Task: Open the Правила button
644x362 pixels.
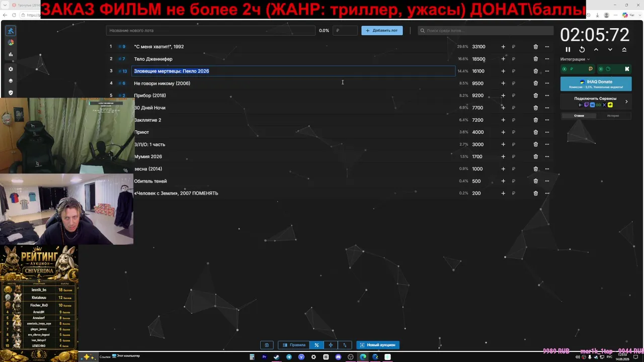Action: 294,345
